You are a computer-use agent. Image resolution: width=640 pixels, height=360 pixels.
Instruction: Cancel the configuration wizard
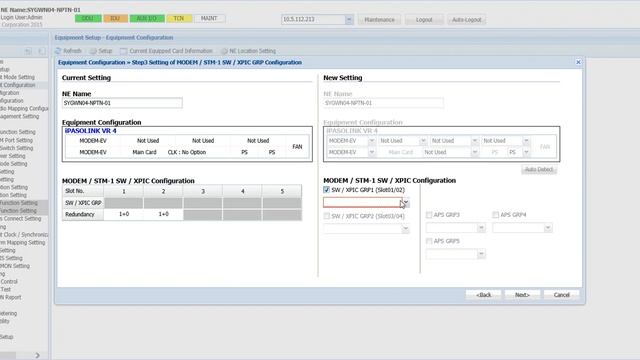point(562,295)
